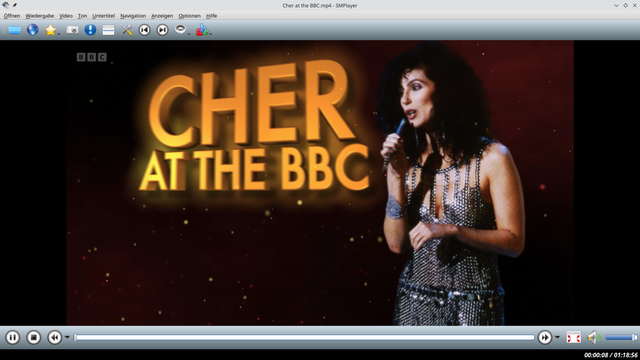This screenshot has height=360, width=640.
Task: Open the playlist icon in toolbar
Action: point(108,30)
